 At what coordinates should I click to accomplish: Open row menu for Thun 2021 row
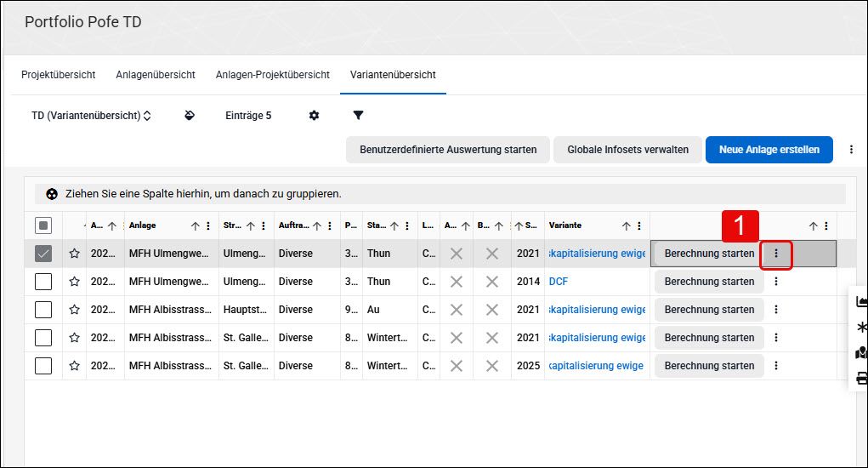pos(776,254)
